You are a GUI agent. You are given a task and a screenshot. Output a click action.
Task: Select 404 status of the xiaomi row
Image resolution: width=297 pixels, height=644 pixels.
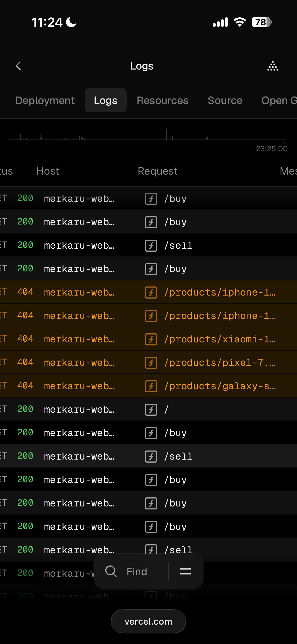click(25, 339)
